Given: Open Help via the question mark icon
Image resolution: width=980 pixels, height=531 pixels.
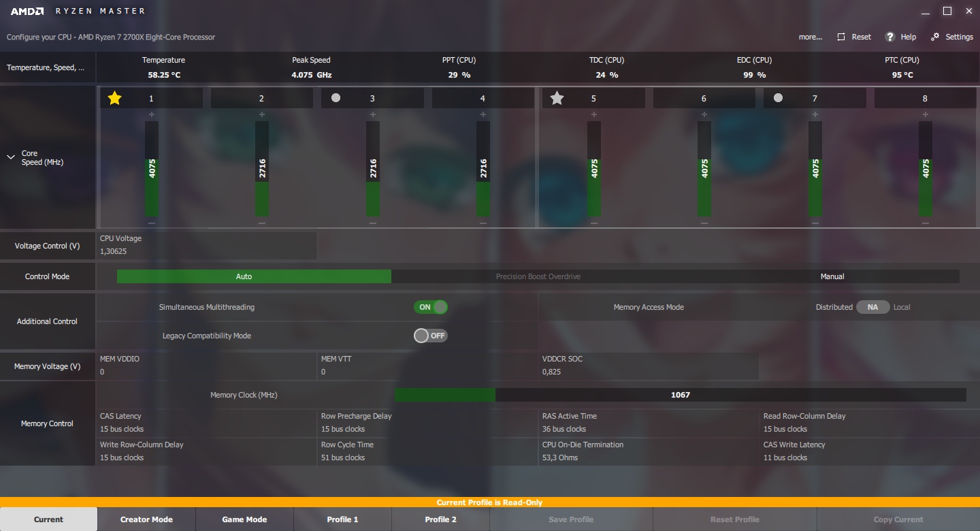Looking at the screenshot, I should [x=889, y=37].
